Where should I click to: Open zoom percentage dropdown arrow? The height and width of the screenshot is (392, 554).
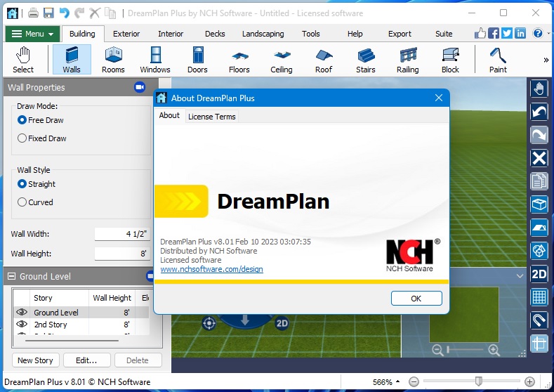(398, 381)
